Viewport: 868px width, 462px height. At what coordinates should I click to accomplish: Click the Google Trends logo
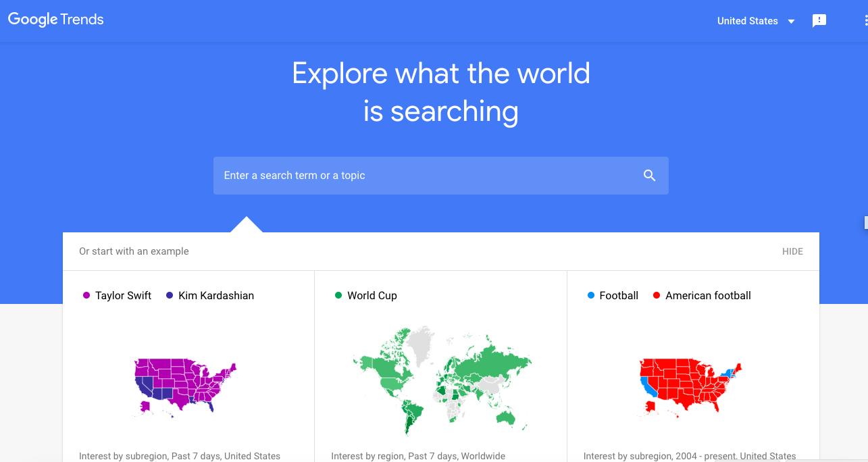pyautogui.click(x=55, y=20)
